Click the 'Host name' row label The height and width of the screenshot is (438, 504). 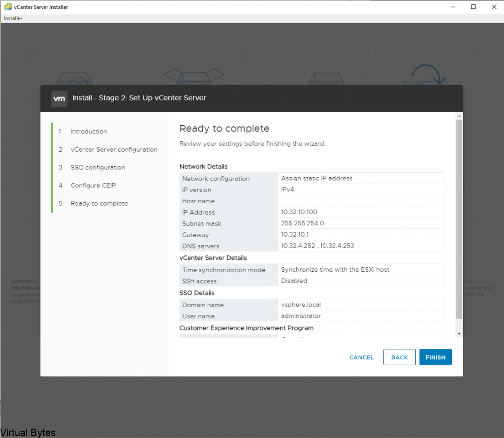point(198,201)
